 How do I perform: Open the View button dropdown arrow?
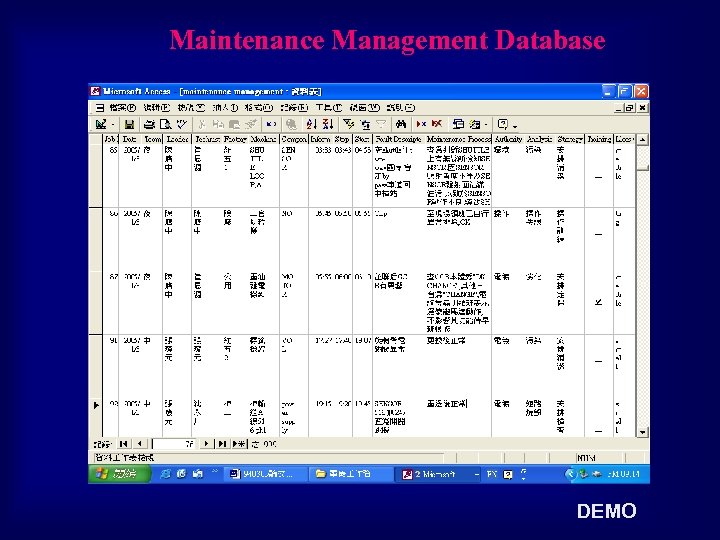coord(113,124)
